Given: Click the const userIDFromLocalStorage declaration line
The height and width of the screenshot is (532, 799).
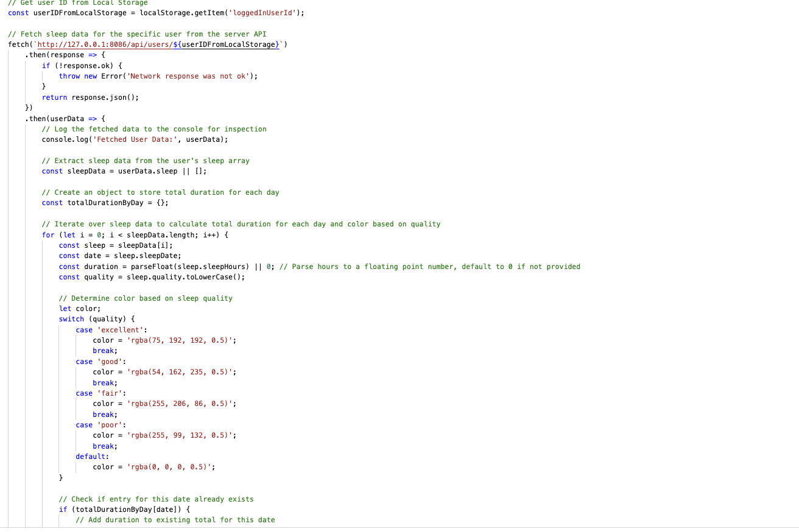Looking at the screenshot, I should pyautogui.click(x=156, y=13).
